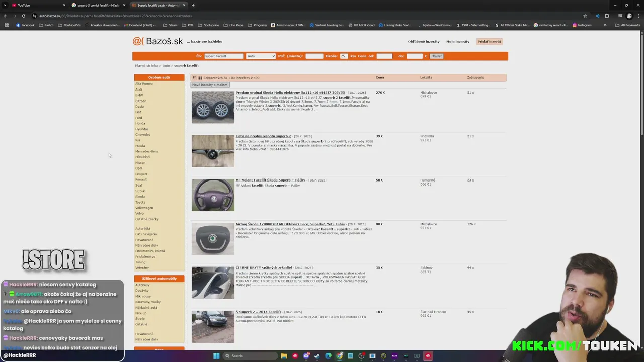Select Mercedes-Benz in the sidebar

146,151
